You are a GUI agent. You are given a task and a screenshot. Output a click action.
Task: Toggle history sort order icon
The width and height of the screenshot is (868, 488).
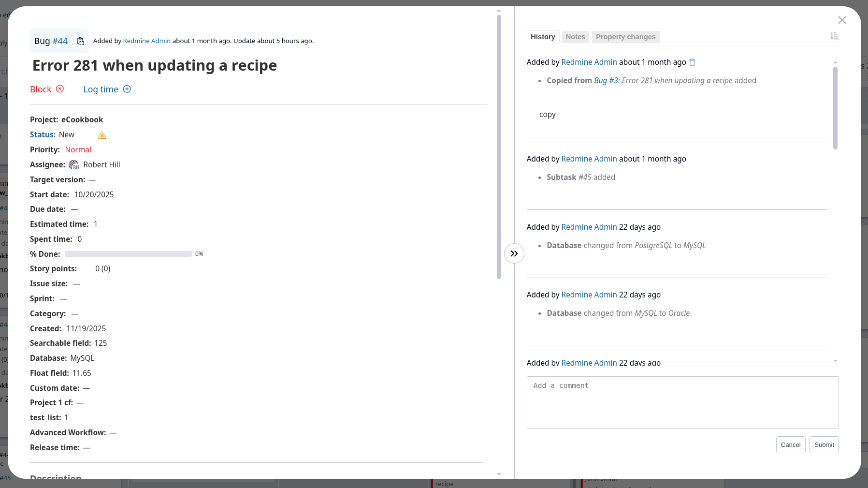click(x=835, y=36)
